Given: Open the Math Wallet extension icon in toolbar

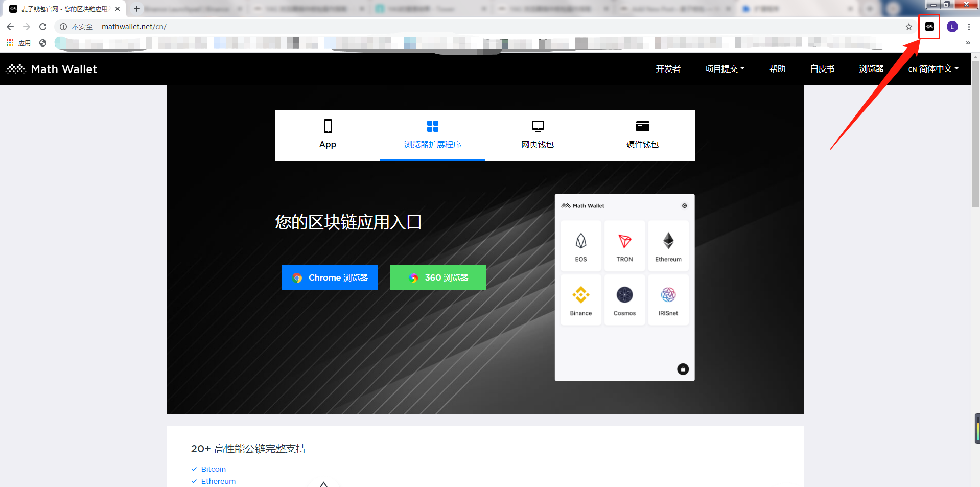Looking at the screenshot, I should (x=929, y=27).
